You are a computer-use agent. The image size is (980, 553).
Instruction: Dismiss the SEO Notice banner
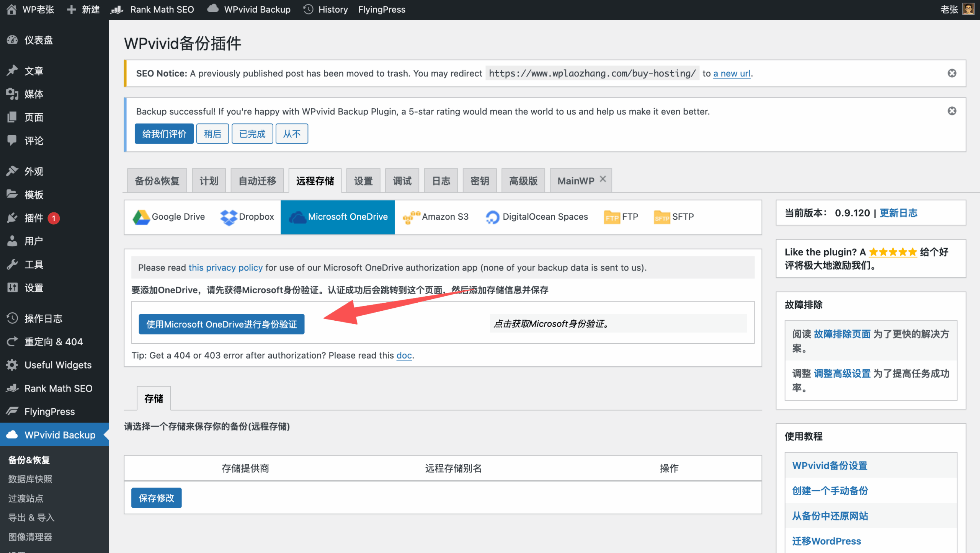[x=952, y=73]
